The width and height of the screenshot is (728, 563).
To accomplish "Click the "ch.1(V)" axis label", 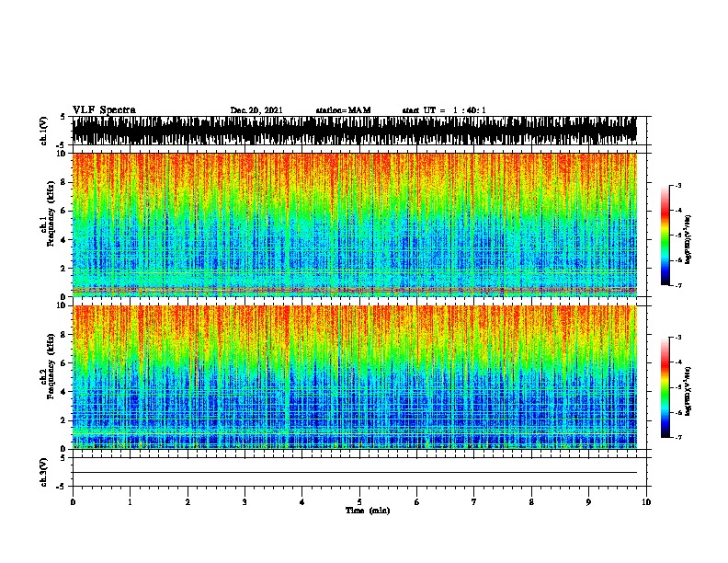I will pos(44,131).
